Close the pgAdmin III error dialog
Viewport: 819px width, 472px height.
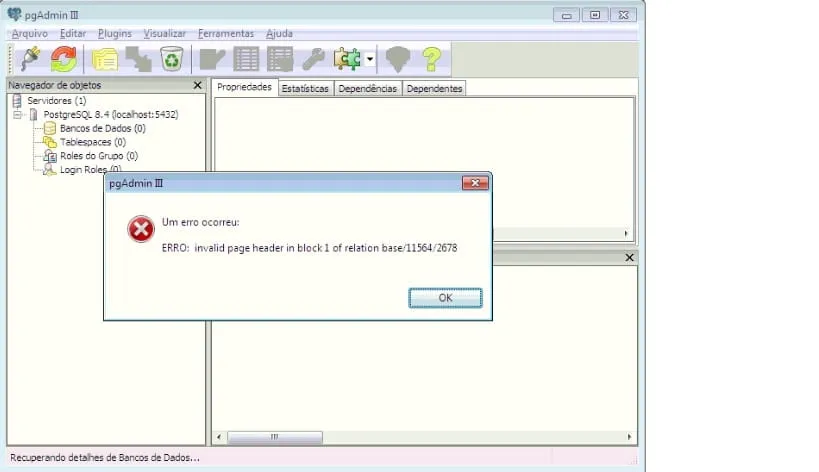coord(475,183)
